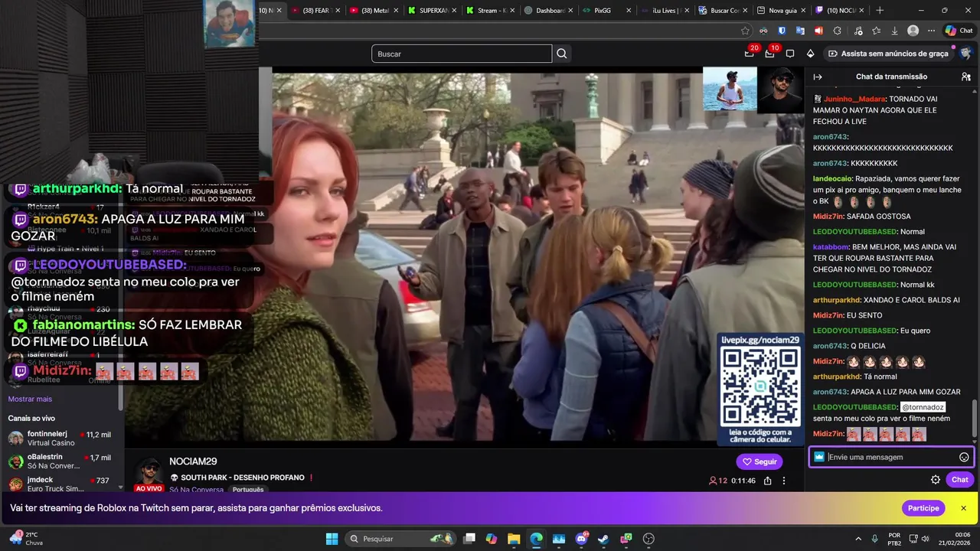
Task: Click the Twitch search magnifier icon
Action: pos(562,54)
